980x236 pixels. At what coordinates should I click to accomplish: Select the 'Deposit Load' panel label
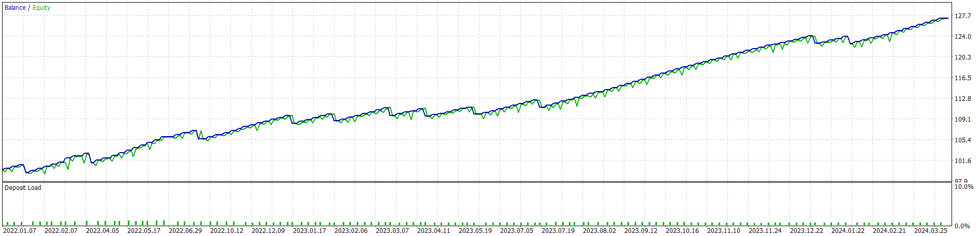[23, 188]
